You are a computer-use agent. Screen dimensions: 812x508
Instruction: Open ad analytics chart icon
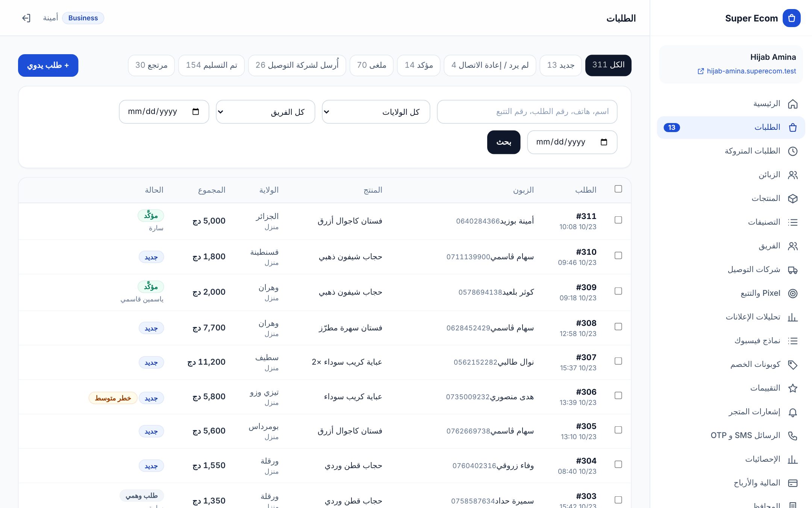[x=792, y=317]
